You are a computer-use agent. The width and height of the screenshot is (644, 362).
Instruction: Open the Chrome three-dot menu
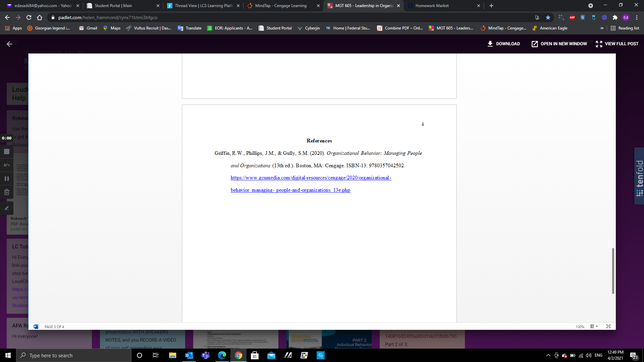pos(637,17)
